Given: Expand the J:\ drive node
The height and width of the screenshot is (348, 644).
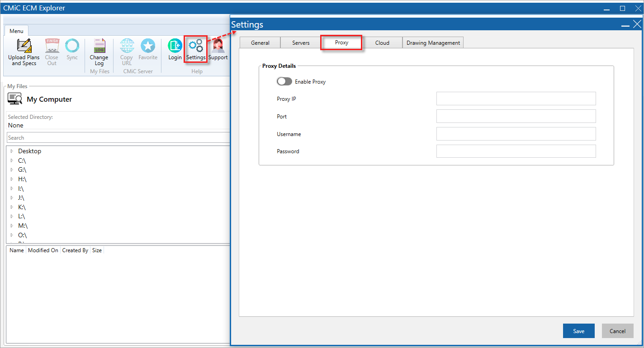Looking at the screenshot, I should tap(12, 198).
